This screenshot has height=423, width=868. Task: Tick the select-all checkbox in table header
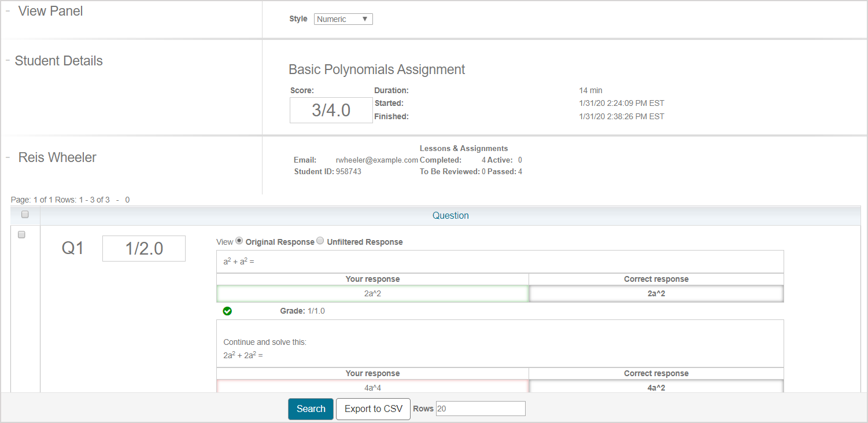point(25,215)
